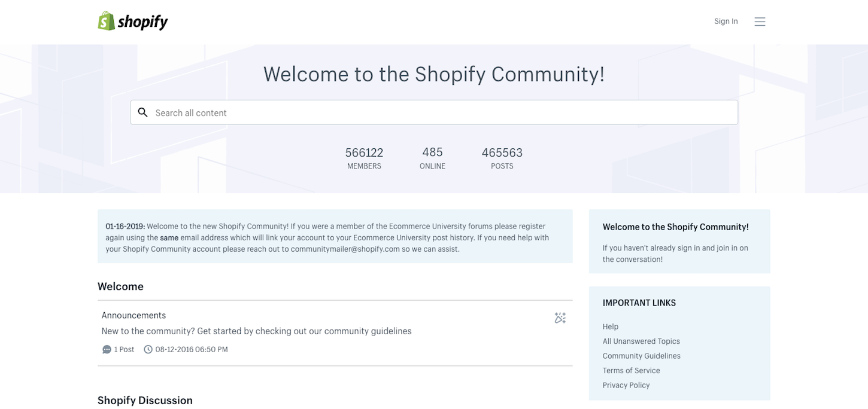Click the 1 Post label
This screenshot has width=868, height=409.
(124, 349)
